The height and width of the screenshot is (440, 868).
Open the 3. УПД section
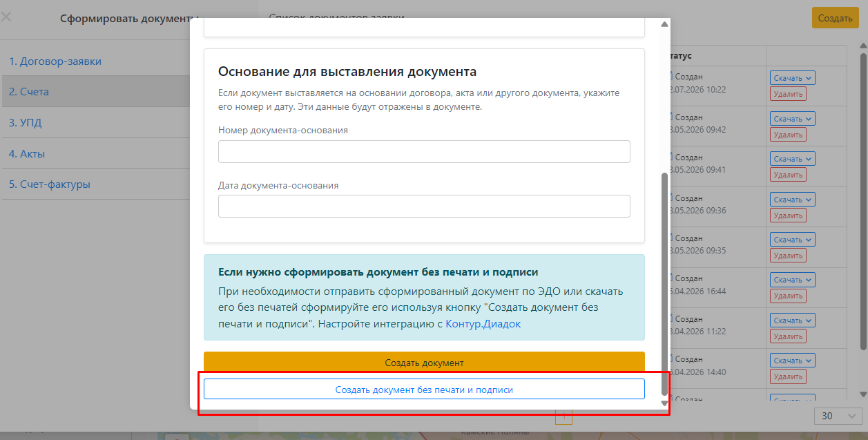click(x=26, y=123)
